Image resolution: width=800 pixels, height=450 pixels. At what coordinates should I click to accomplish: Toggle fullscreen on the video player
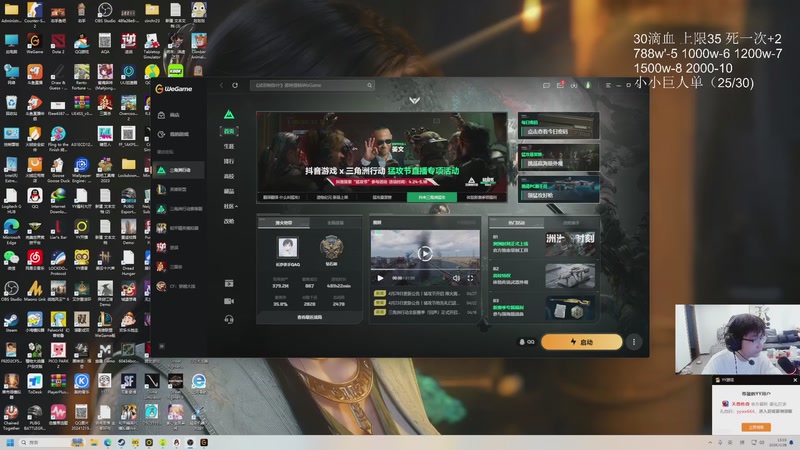point(470,278)
